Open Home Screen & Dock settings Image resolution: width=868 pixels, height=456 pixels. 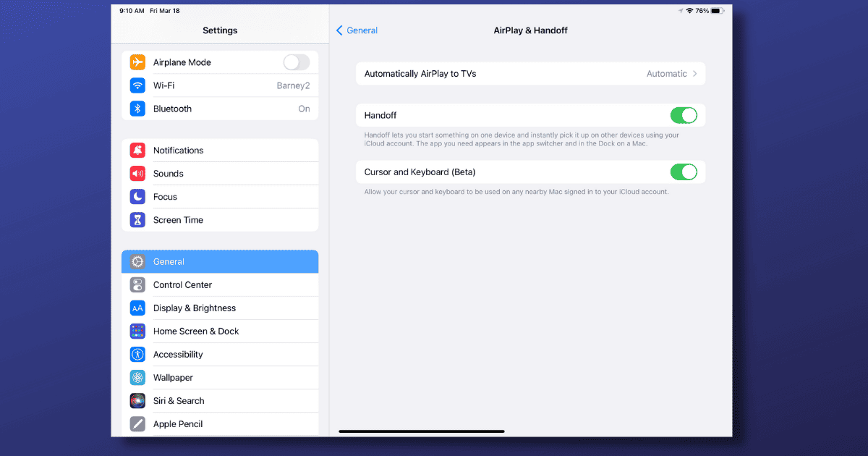click(220, 332)
